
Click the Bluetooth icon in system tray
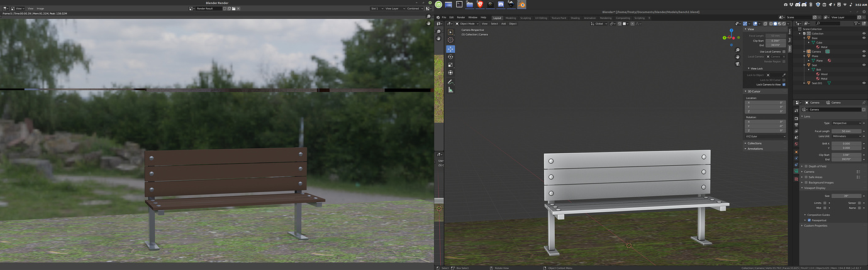(x=811, y=4)
